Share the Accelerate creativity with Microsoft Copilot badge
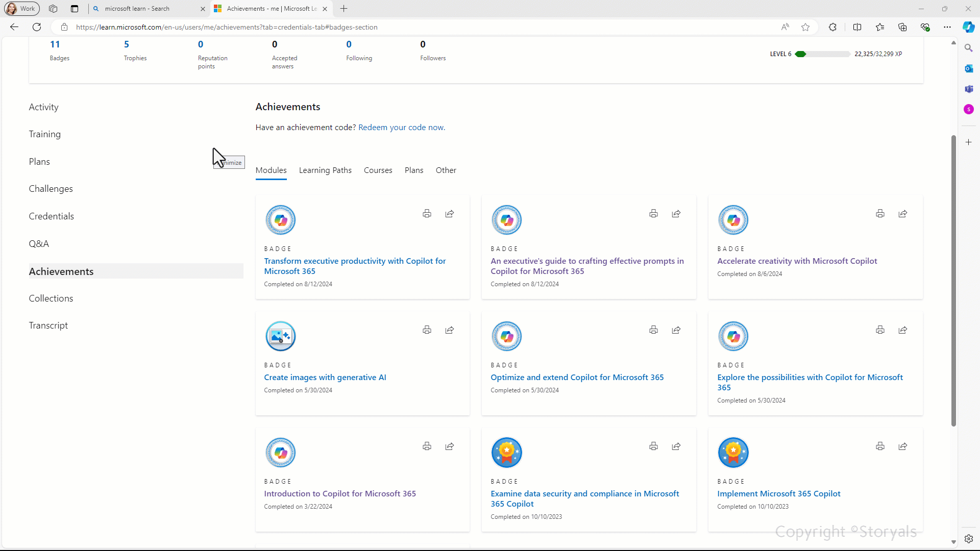The image size is (980, 551). coord(902,213)
